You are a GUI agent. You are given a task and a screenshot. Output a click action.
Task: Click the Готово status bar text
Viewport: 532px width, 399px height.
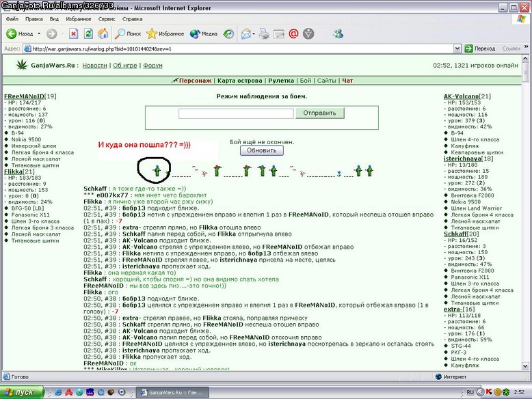[20, 376]
